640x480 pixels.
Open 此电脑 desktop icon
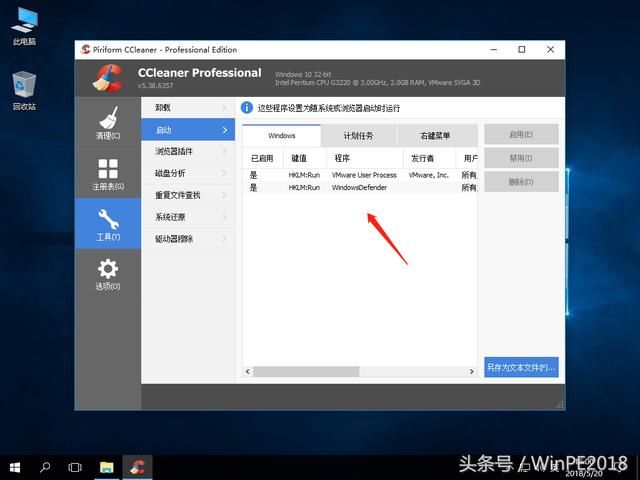click(x=24, y=26)
